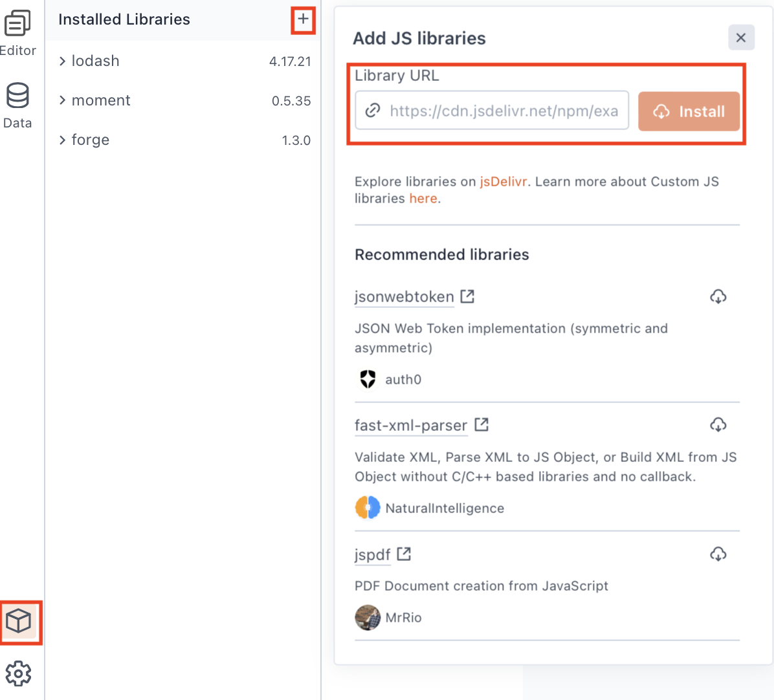
Task: Close the Add JS libraries panel
Action: click(x=741, y=38)
